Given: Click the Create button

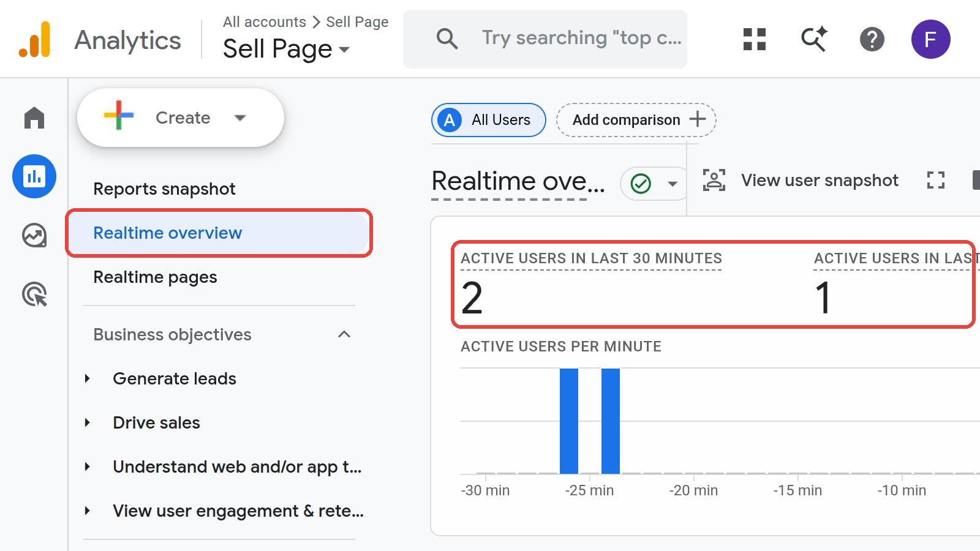Looking at the screenshot, I should (181, 118).
